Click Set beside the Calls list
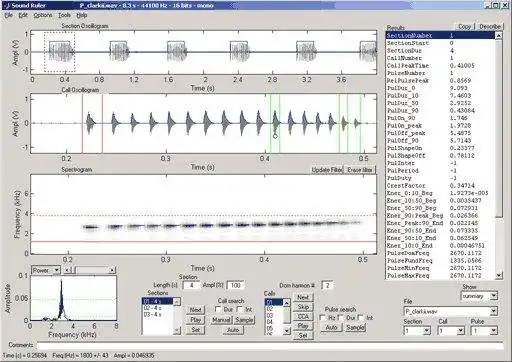The height and width of the screenshot is (362, 512). click(x=303, y=336)
